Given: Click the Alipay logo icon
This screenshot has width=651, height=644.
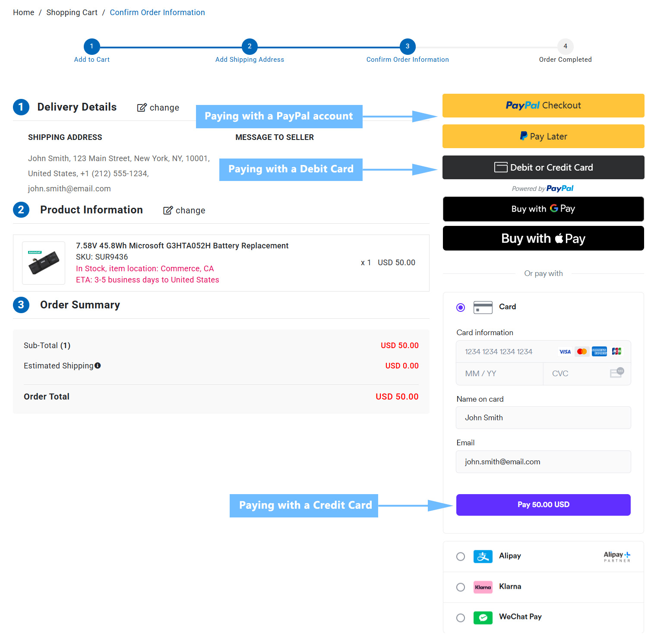Looking at the screenshot, I should [483, 556].
